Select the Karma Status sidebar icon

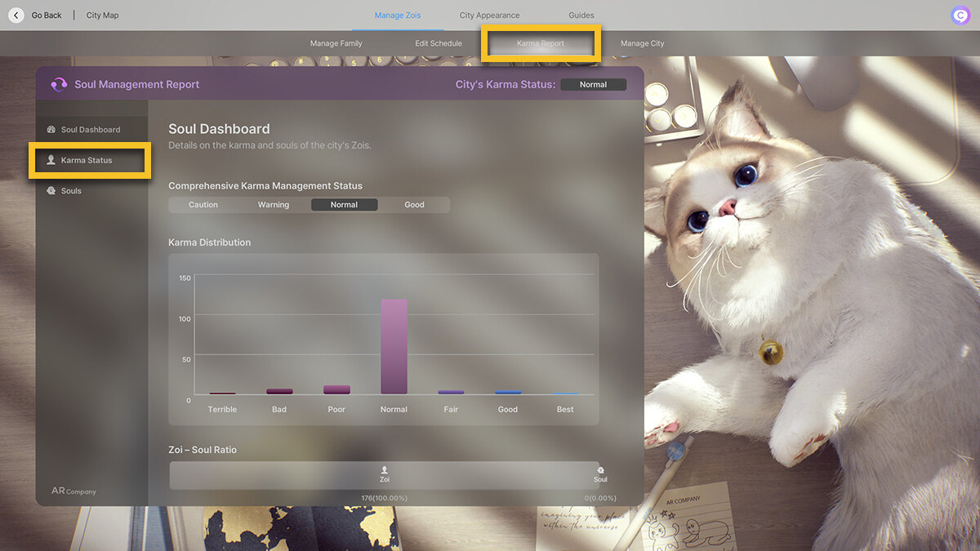tap(51, 160)
